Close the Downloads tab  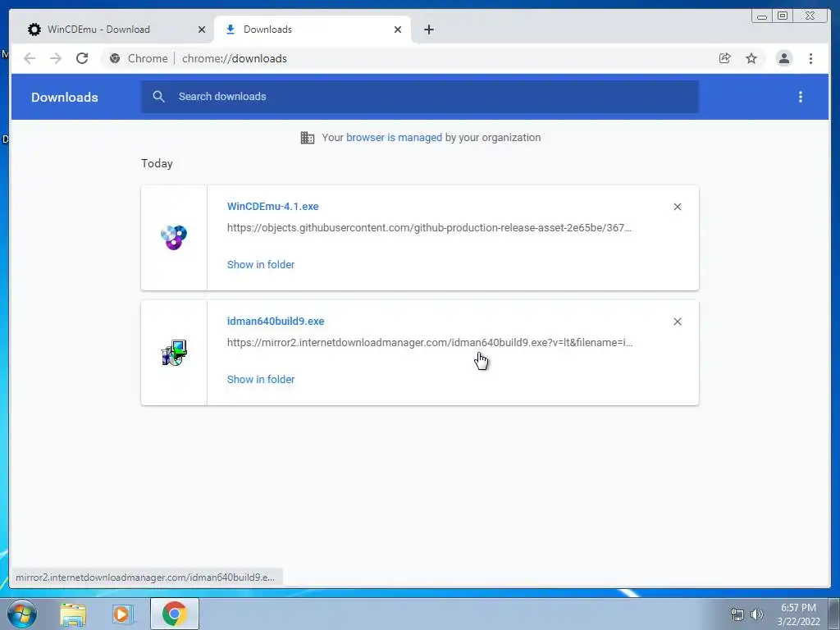click(398, 30)
